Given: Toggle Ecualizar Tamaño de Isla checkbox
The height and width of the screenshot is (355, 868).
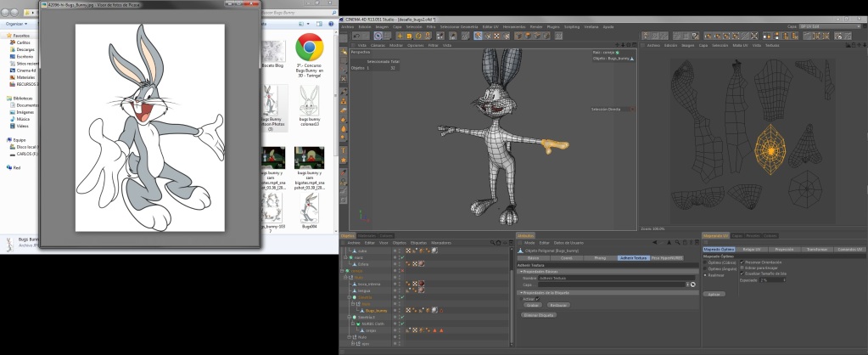Looking at the screenshot, I should point(742,273).
